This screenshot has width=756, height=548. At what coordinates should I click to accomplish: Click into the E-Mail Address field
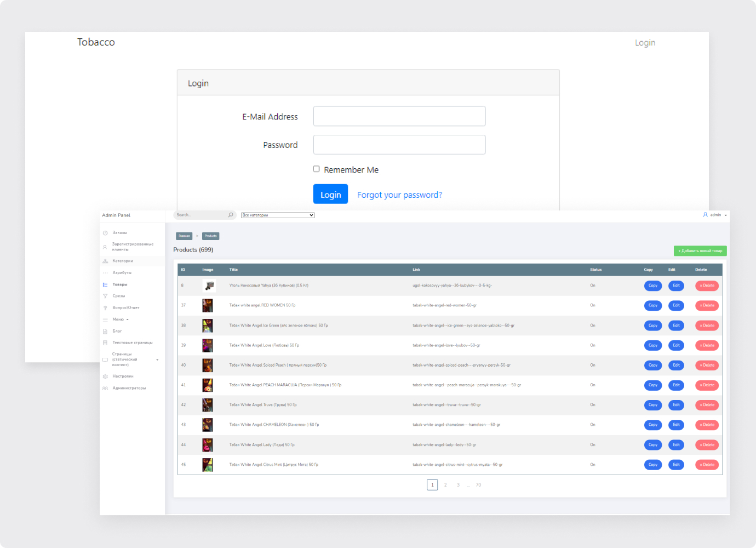tap(399, 116)
